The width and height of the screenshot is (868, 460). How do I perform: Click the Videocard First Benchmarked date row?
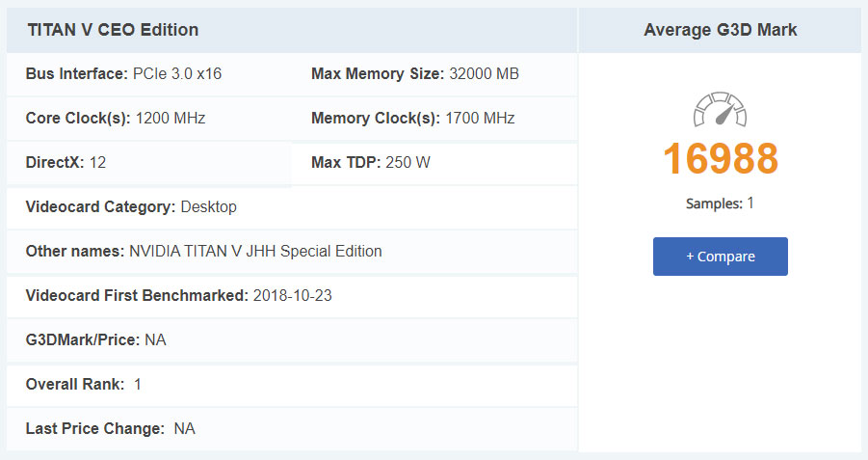(178, 295)
